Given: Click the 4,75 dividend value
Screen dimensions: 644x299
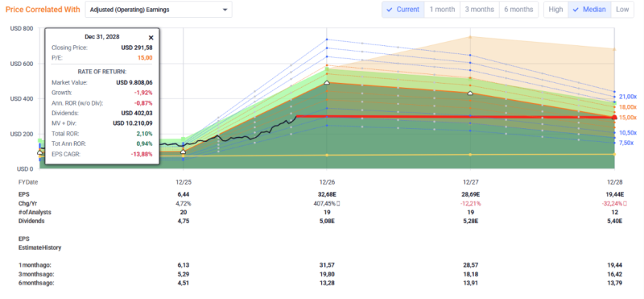Looking at the screenshot, I should click(x=184, y=221).
